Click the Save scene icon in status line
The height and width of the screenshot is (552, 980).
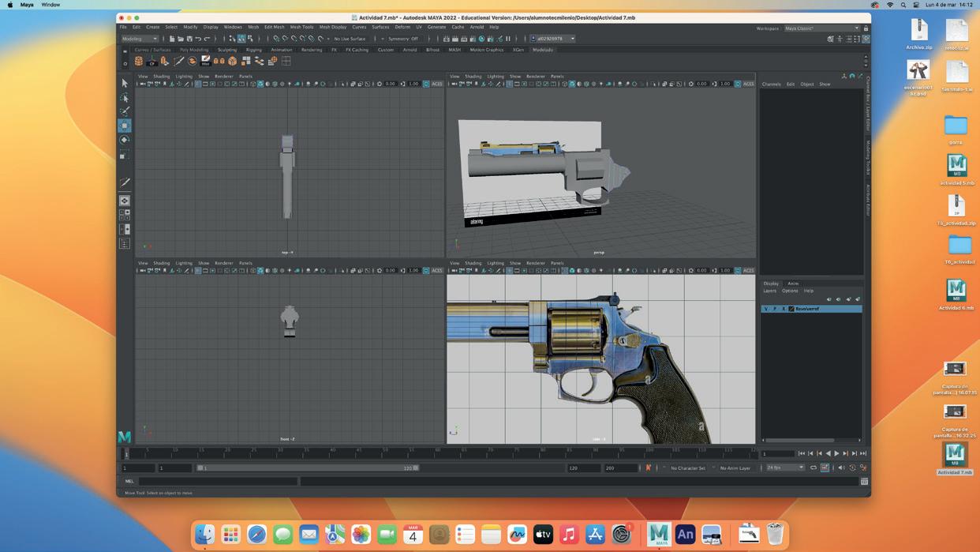point(189,39)
